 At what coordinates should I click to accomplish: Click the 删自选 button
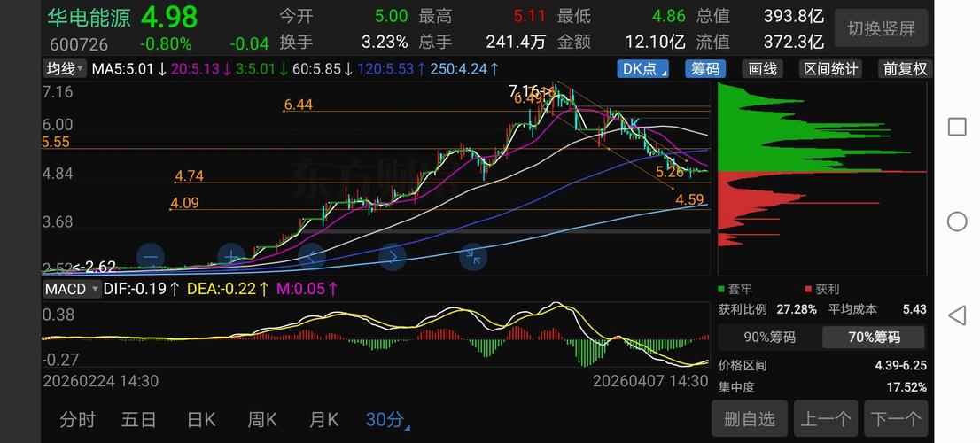coord(750,418)
